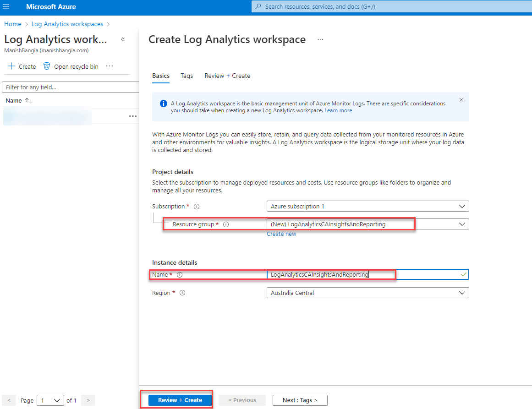This screenshot has width=532, height=409.
Task: Open recycle bin for workspaces
Action: click(x=71, y=66)
